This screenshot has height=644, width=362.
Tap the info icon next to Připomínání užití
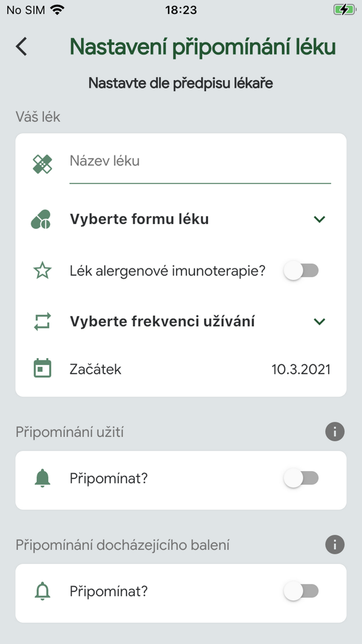click(x=335, y=431)
